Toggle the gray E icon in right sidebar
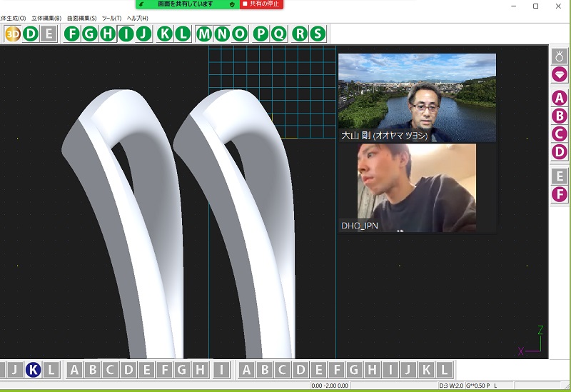 click(560, 176)
